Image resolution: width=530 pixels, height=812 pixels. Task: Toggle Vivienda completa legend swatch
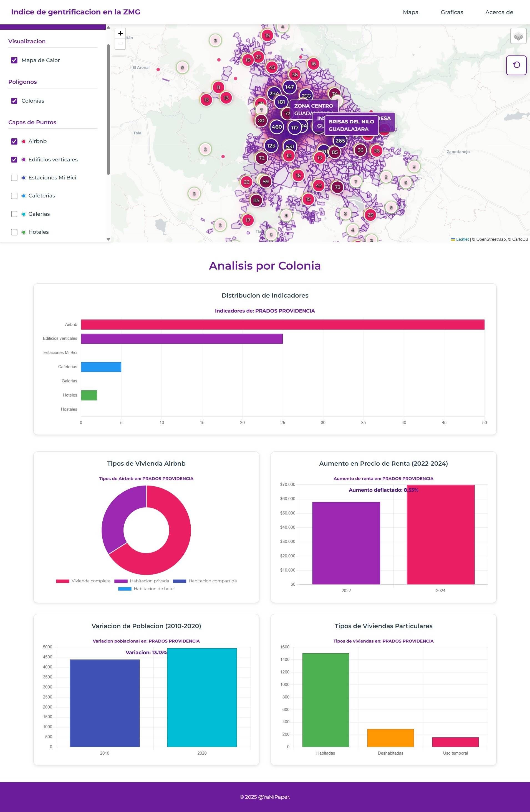click(x=62, y=581)
